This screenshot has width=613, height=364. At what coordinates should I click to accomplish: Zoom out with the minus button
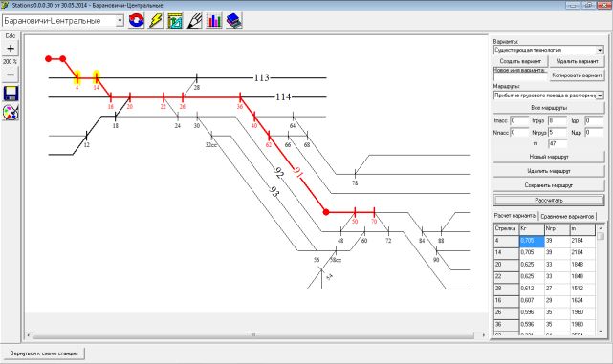(x=11, y=75)
